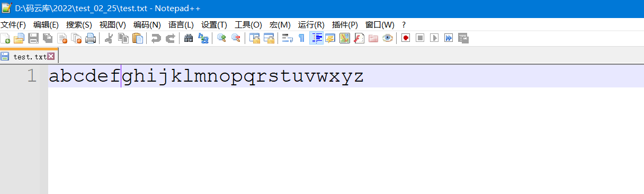The height and width of the screenshot is (194, 644).
Task: Toggle show all characters pilcrow icon
Action: click(x=301, y=38)
